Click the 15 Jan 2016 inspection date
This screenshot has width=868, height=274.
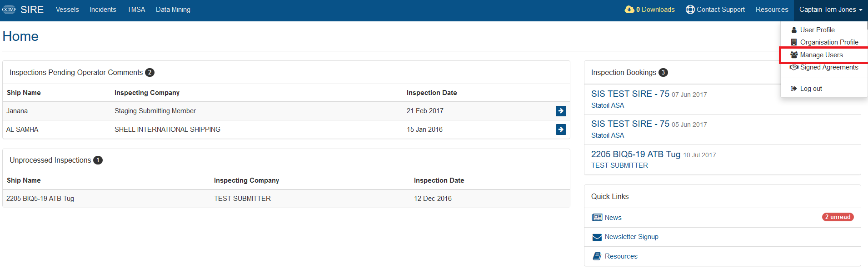424,130
